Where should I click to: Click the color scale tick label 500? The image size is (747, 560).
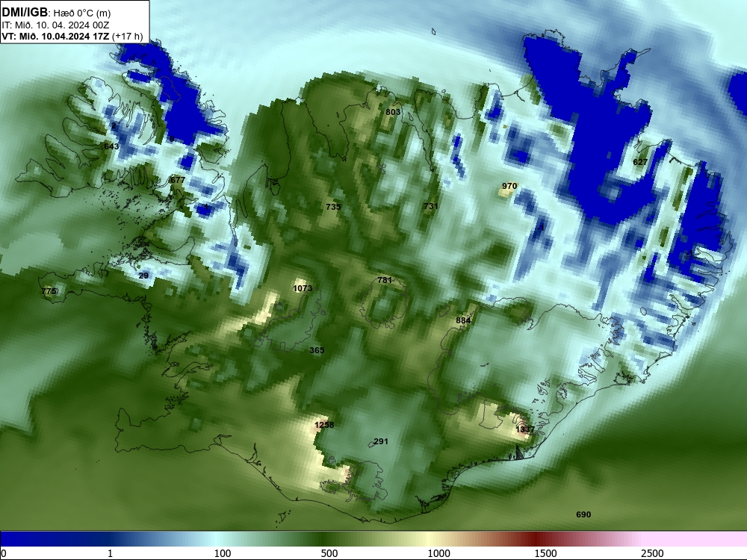tap(329, 553)
